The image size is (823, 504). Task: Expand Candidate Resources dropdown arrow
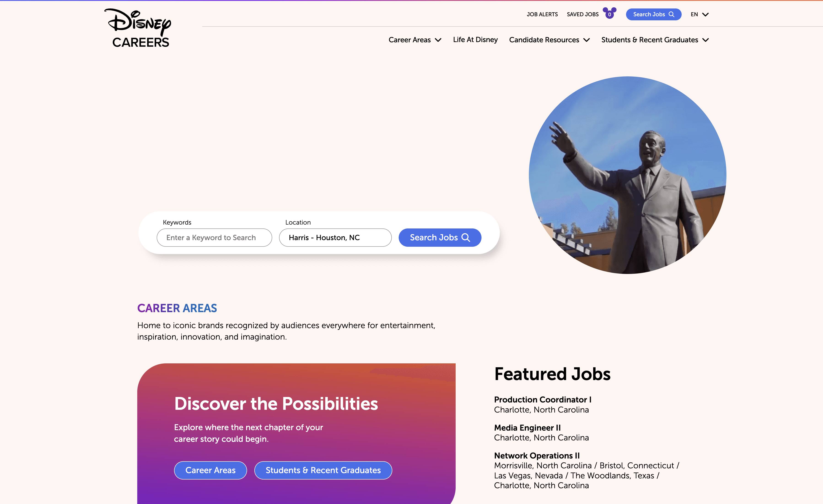pos(586,40)
